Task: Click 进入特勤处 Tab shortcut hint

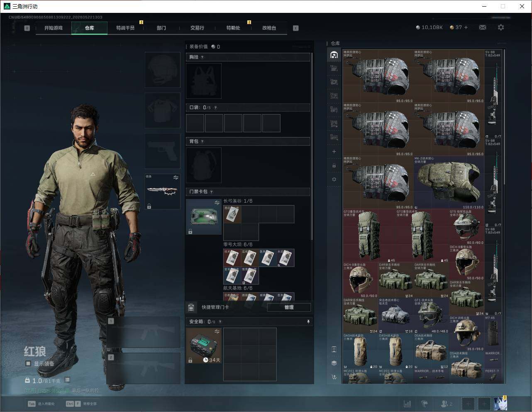Action: (x=41, y=404)
